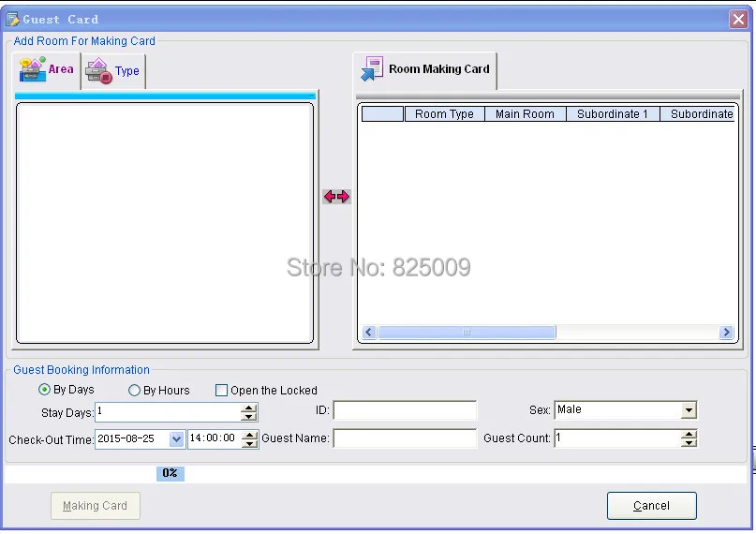Decrease Guest Count with down arrow
This screenshot has width=756, height=534.
689,443
